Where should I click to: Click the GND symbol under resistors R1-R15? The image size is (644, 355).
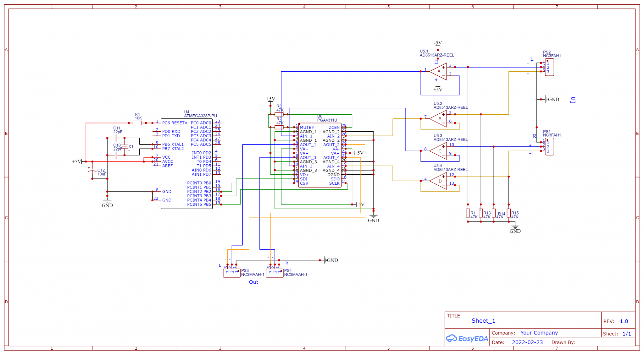[x=515, y=228]
